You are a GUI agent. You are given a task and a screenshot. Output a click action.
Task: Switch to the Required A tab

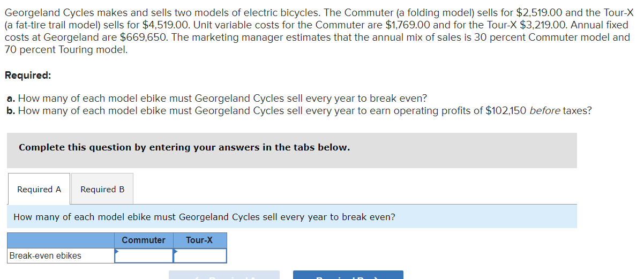pos(39,189)
